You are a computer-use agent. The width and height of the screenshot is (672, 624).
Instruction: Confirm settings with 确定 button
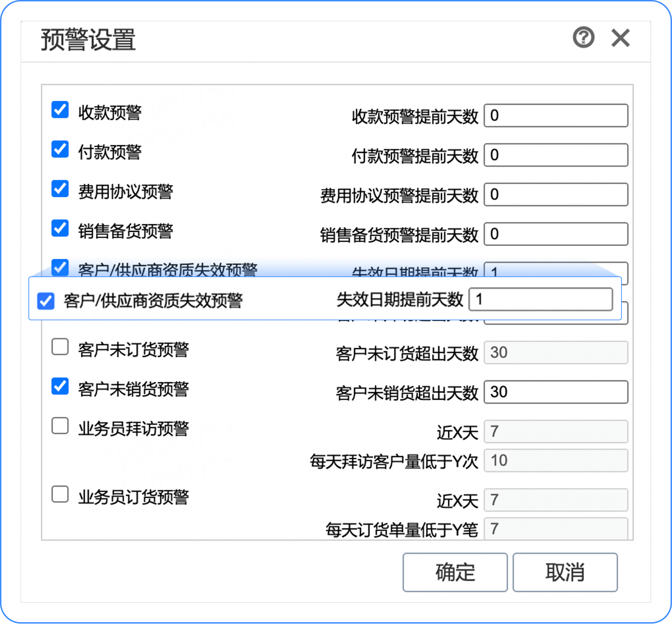tap(455, 572)
